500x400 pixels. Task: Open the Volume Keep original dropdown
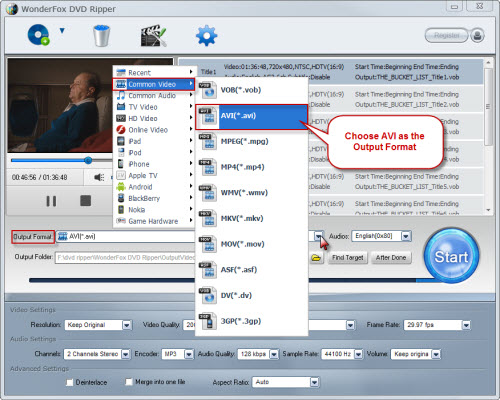(436, 354)
